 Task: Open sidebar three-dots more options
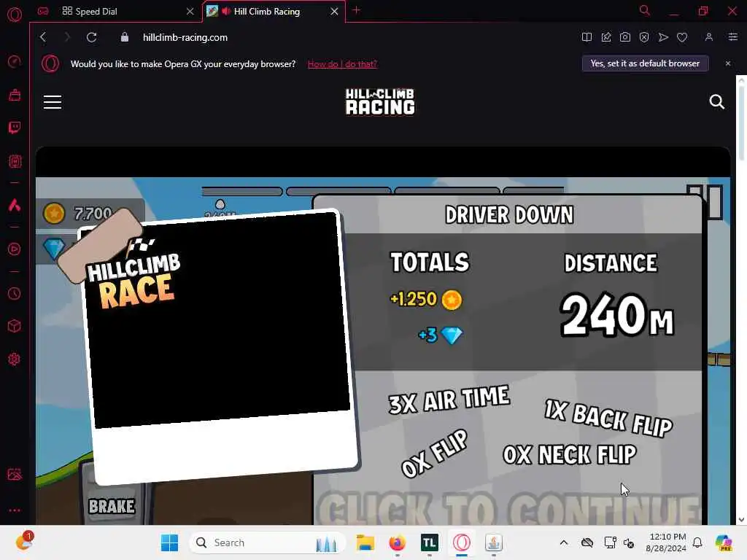pos(15,510)
